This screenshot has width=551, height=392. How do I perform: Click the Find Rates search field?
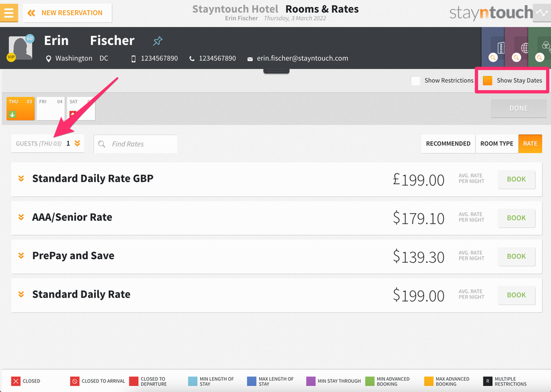pos(135,144)
